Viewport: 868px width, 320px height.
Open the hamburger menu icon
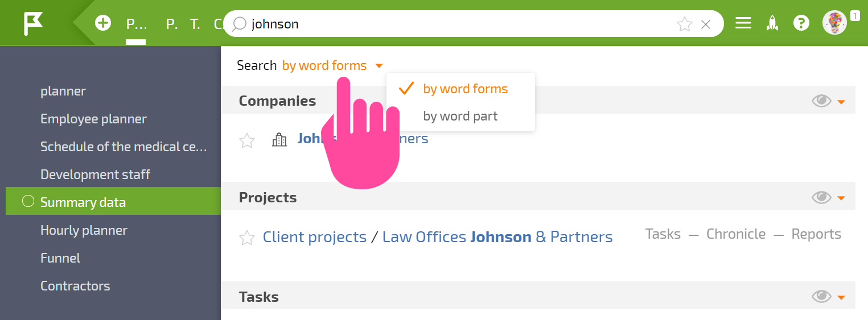coord(743,23)
